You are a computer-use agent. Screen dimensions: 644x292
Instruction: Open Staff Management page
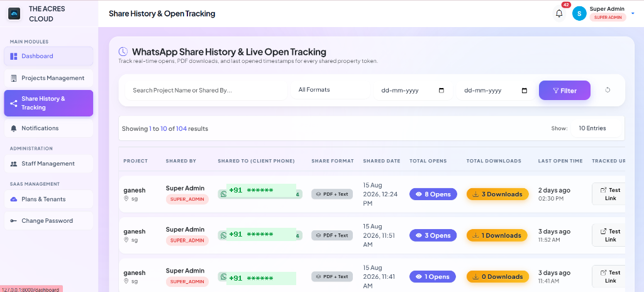click(x=48, y=164)
